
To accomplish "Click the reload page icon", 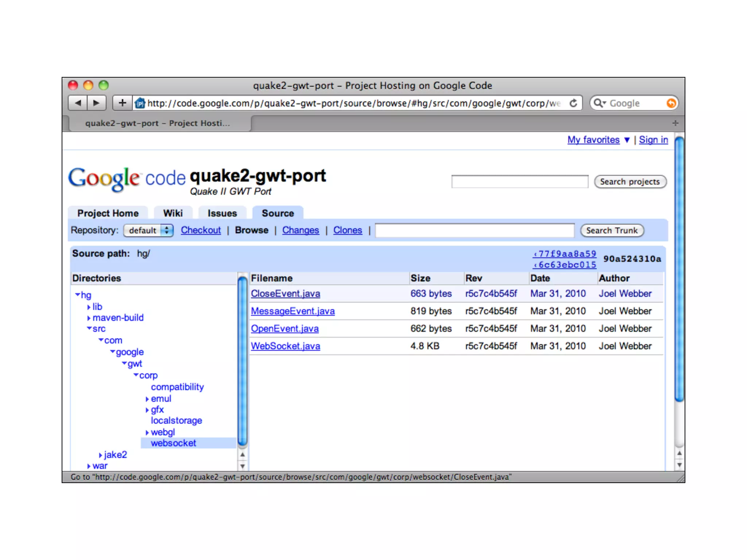I will click(x=573, y=104).
